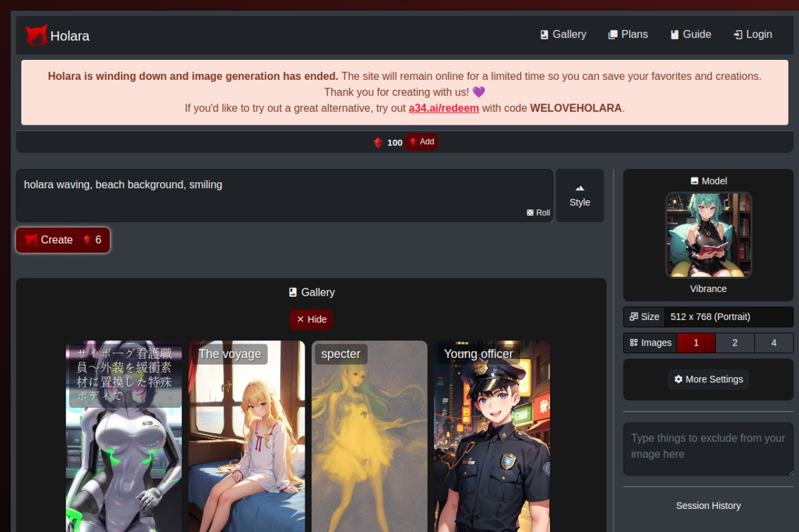Click the Vibrance model name label
This screenshot has height=532, width=799.
708,289
